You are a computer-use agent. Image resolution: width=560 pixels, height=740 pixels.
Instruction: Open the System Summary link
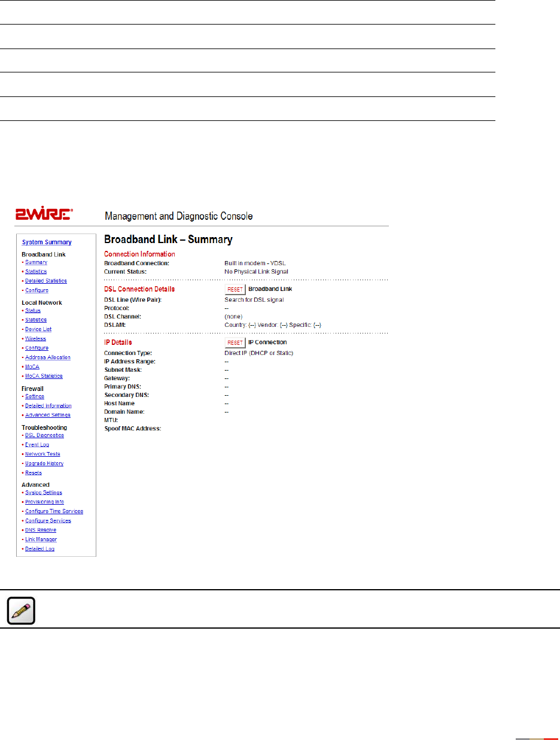click(47, 242)
